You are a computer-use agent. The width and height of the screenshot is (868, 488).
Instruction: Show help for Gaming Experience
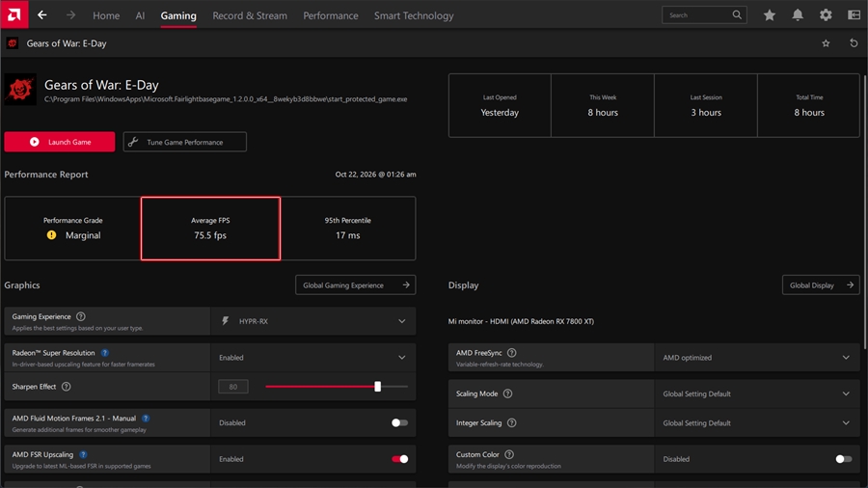click(81, 316)
